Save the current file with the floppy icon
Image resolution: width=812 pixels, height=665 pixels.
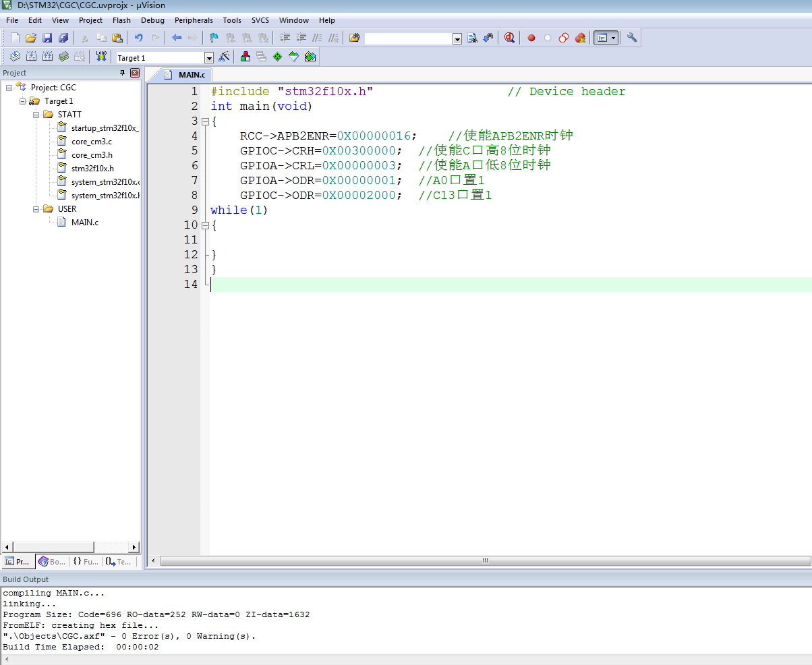[x=47, y=38]
